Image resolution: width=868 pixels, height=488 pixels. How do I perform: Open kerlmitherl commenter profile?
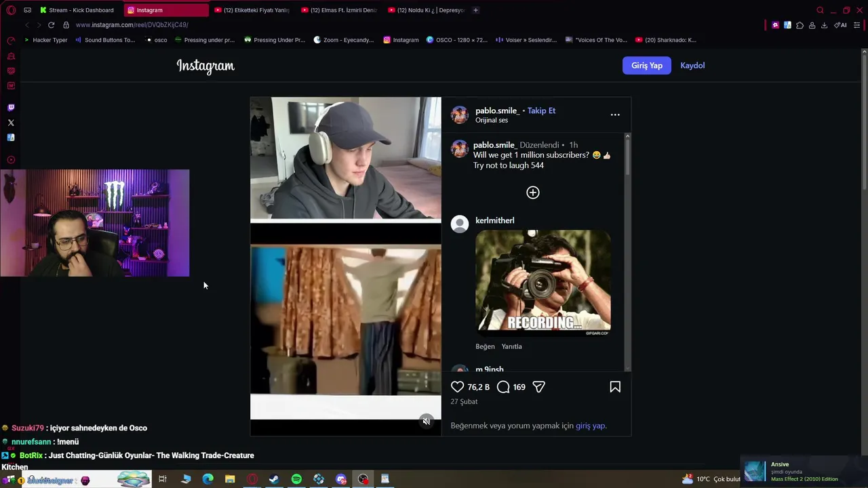click(495, 220)
